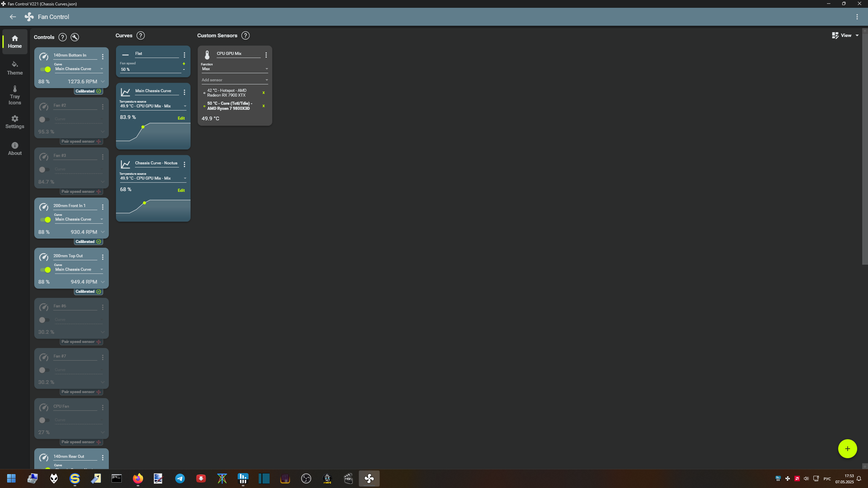Click the green plus add button
This screenshot has width=868, height=488.
pyautogui.click(x=847, y=449)
